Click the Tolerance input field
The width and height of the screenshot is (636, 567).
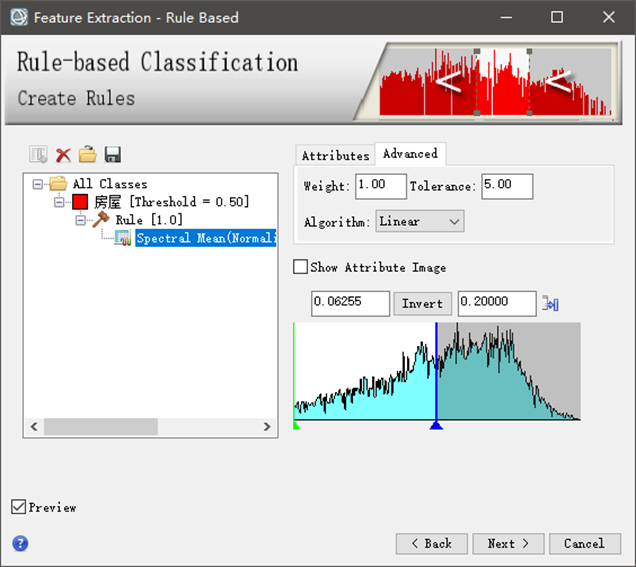click(507, 186)
